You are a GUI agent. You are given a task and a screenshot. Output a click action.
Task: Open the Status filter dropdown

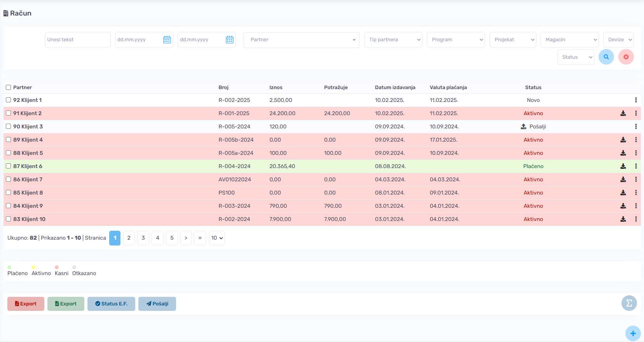576,57
